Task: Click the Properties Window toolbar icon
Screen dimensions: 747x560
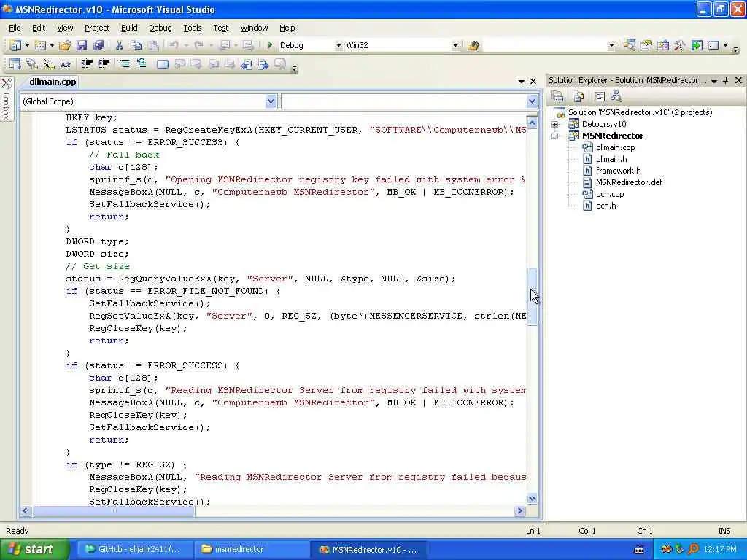Action: click(x=646, y=45)
